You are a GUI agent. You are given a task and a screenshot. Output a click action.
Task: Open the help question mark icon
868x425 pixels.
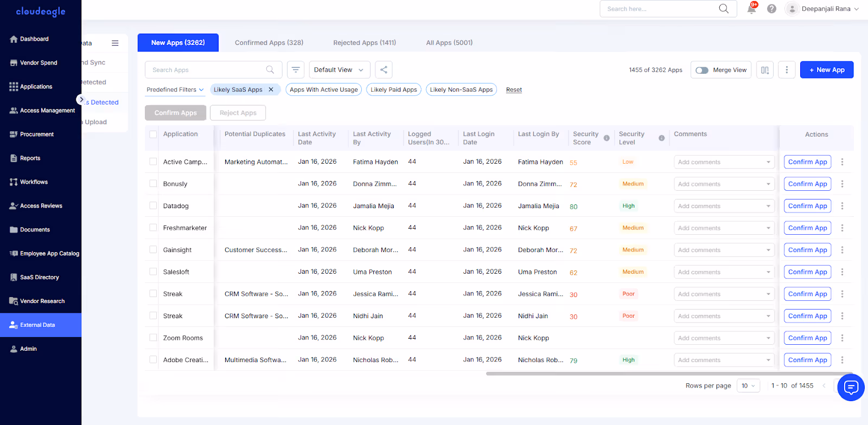772,9
